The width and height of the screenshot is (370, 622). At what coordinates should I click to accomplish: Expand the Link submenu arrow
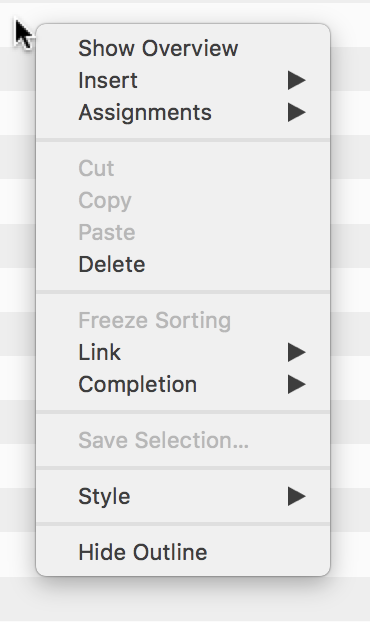pyautogui.click(x=297, y=352)
